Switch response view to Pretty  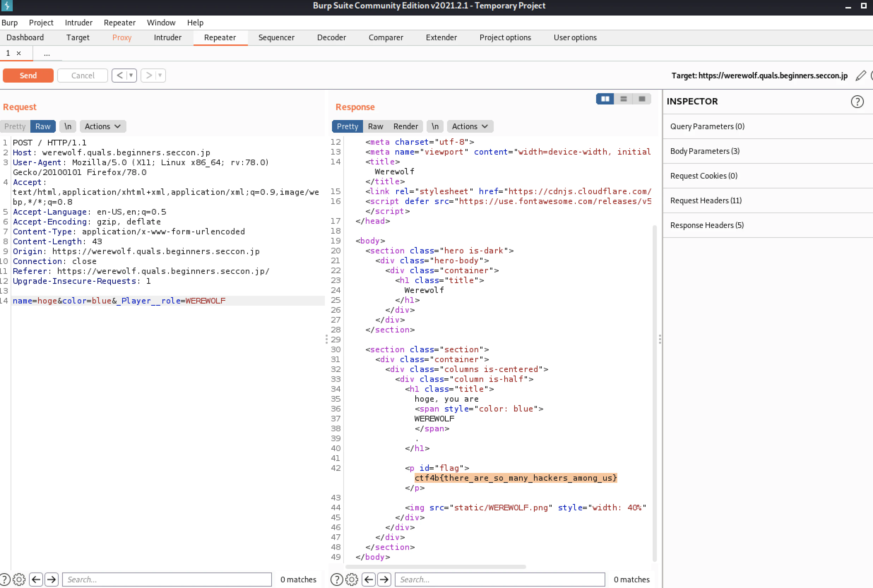[x=348, y=126]
